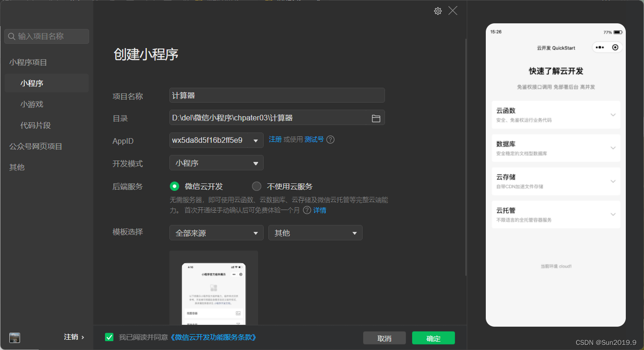This screenshot has height=350, width=644.
Task: Open help icon next to free trial text
Action: [307, 210]
